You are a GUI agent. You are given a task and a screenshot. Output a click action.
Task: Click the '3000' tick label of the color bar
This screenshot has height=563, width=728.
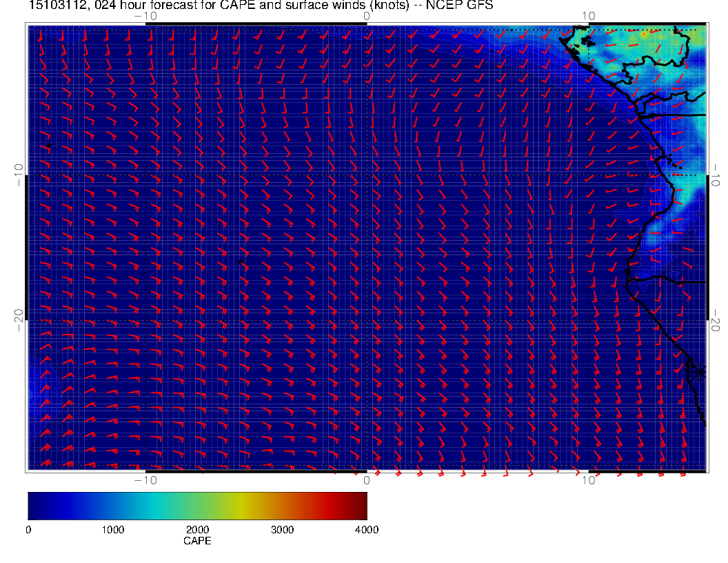[x=282, y=530]
